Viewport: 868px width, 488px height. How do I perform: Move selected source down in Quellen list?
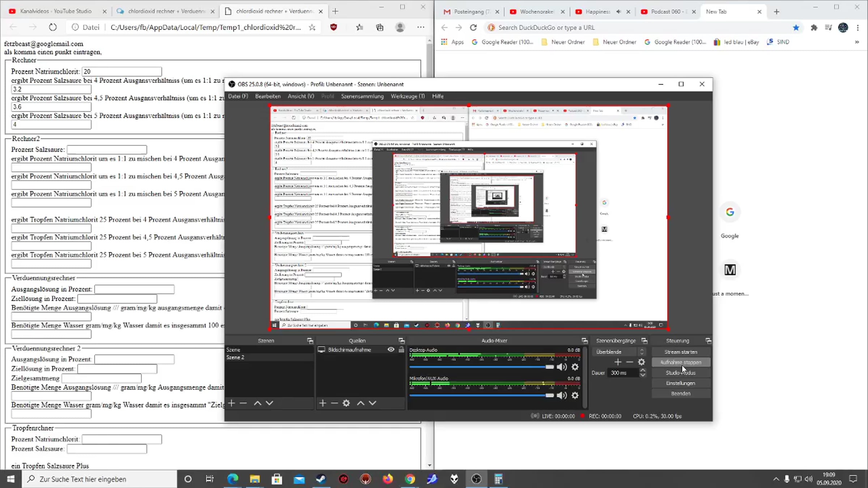pyautogui.click(x=373, y=403)
